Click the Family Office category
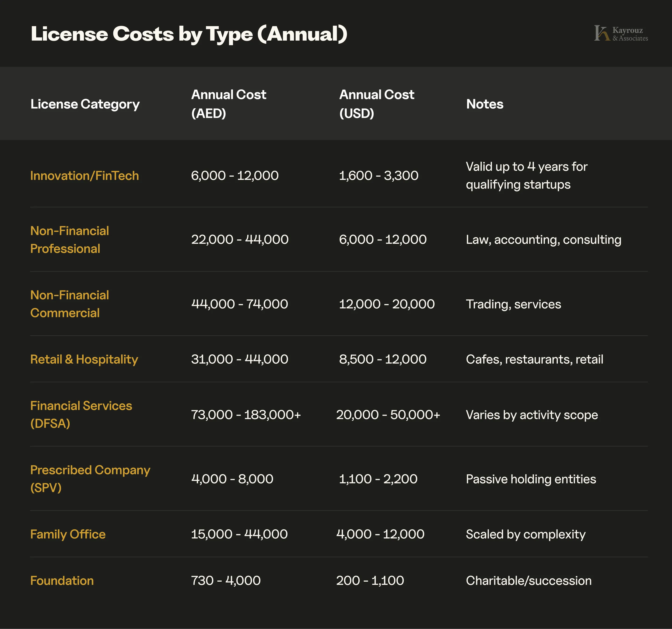 coord(68,534)
